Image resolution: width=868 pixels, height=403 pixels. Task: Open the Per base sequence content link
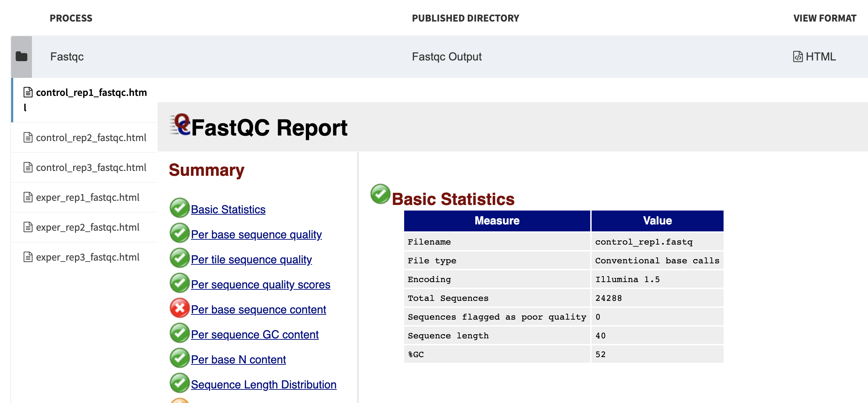click(x=258, y=310)
